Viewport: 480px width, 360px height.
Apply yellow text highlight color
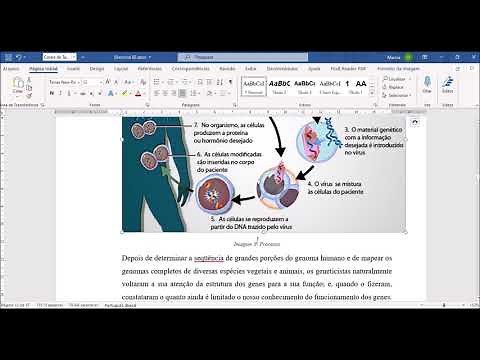(x=124, y=93)
